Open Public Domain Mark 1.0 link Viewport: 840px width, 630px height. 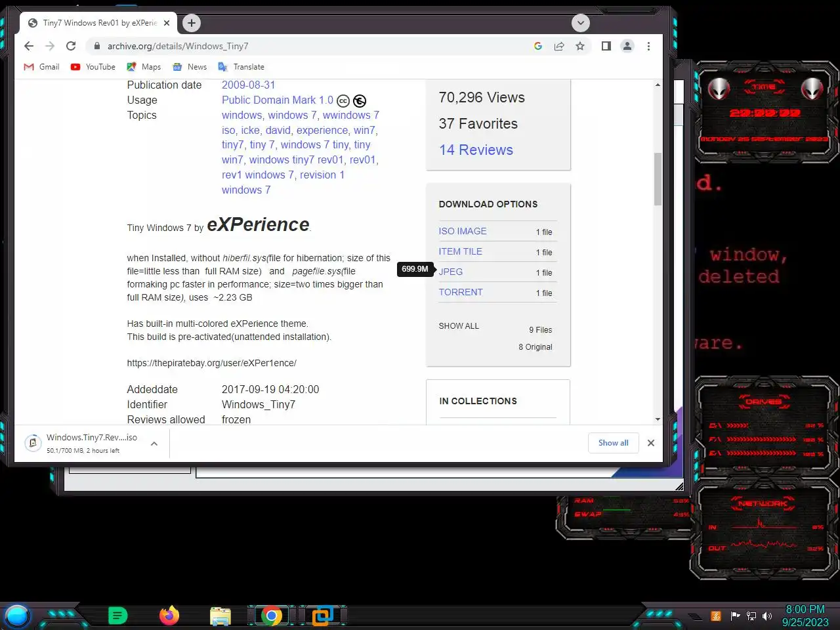click(278, 100)
